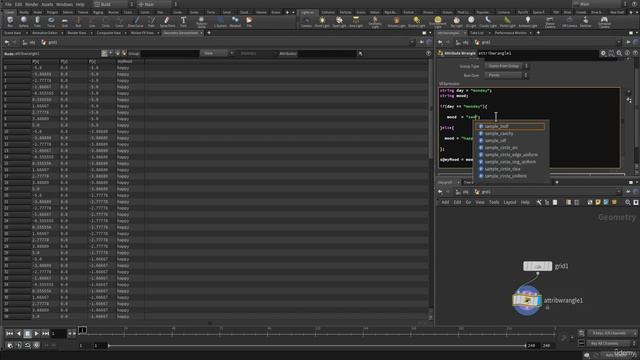
Task: Add a Sky Light from the shelf
Action: [456, 22]
